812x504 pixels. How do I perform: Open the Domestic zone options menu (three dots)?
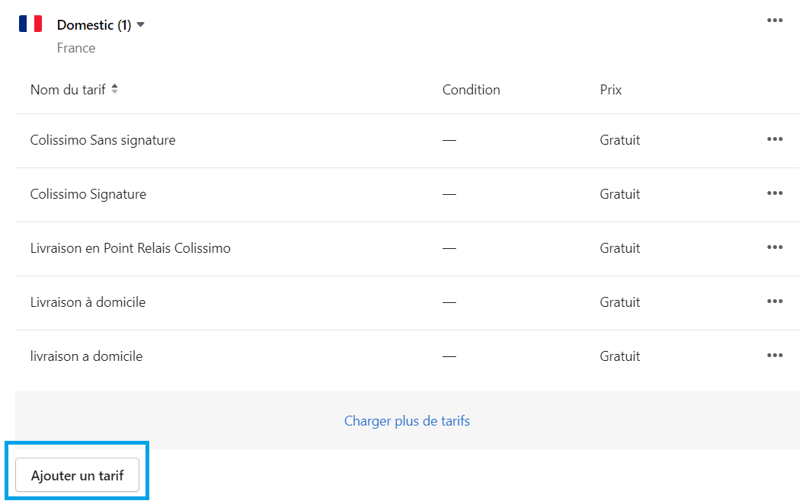pos(775,21)
